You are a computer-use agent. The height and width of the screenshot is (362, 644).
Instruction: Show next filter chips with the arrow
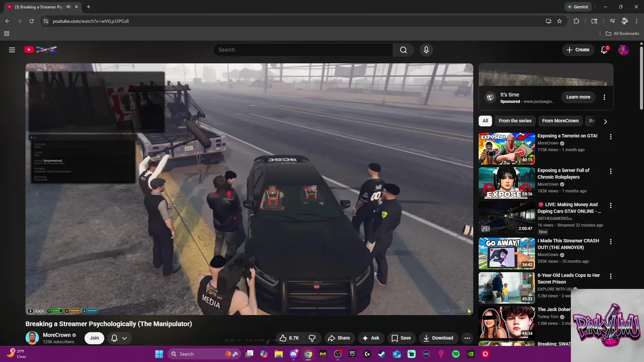coord(605,121)
